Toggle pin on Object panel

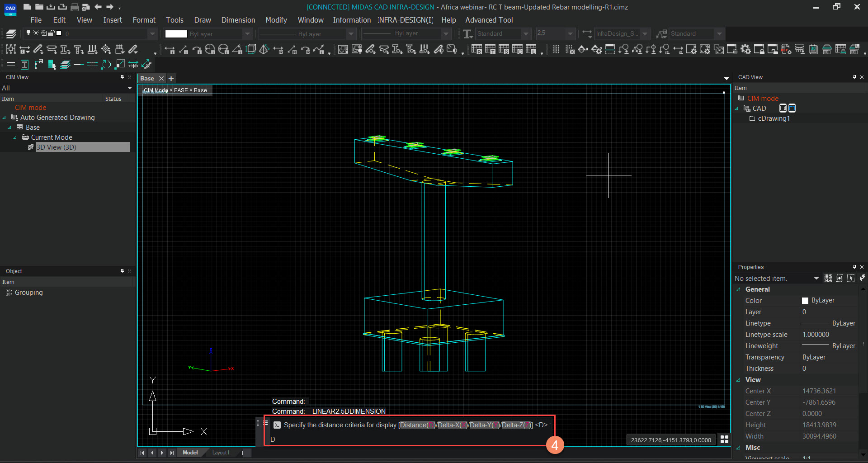(x=122, y=271)
